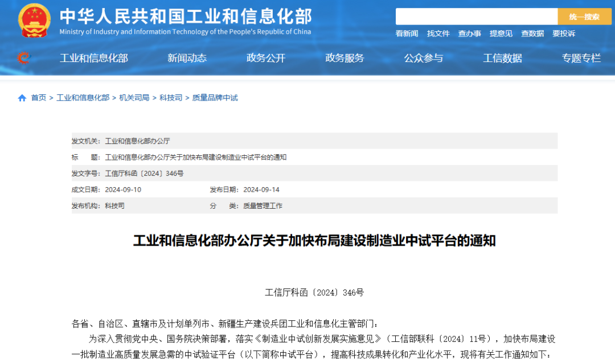Click the national emblem logo
This screenshot has width=615, height=364.
coord(34,20)
